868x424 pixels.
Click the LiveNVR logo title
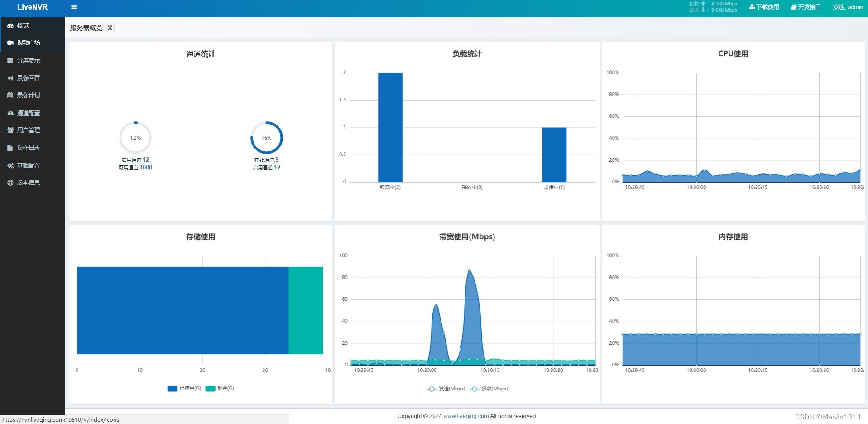pos(33,7)
